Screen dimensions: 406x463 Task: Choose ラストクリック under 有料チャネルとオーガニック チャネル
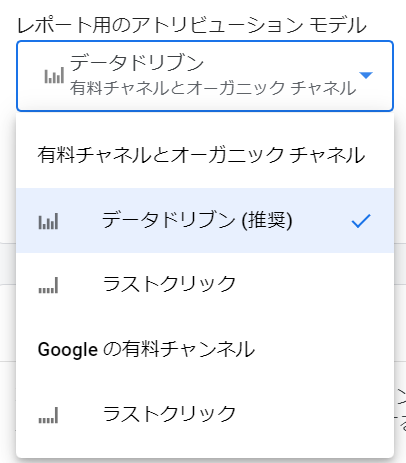(x=205, y=284)
